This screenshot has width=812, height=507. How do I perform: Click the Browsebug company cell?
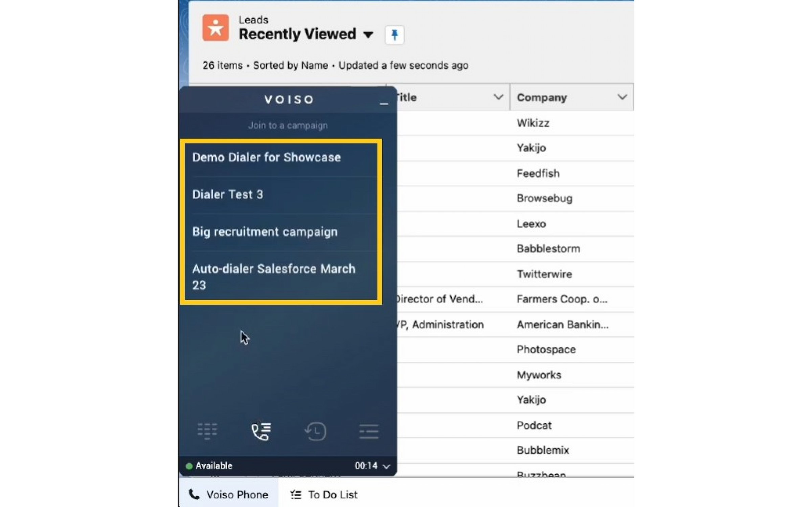[544, 198]
